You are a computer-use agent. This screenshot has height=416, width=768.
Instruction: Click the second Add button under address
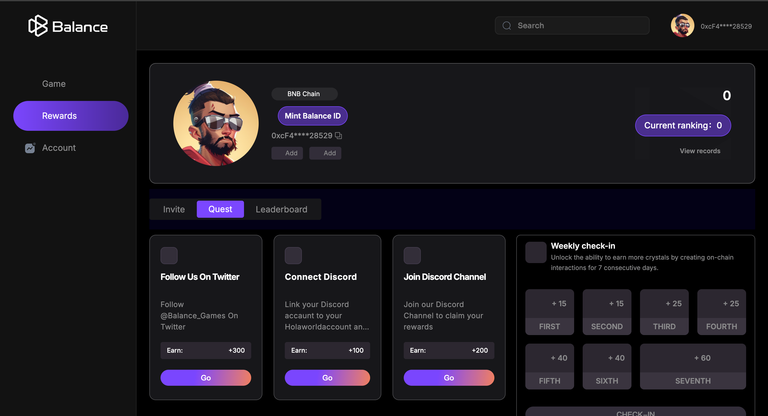tap(325, 153)
